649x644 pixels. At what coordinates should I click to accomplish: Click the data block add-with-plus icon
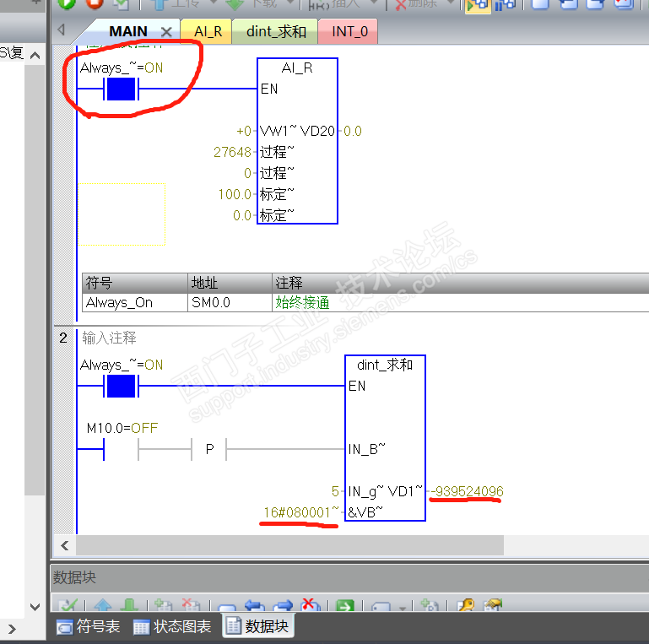coord(430,605)
